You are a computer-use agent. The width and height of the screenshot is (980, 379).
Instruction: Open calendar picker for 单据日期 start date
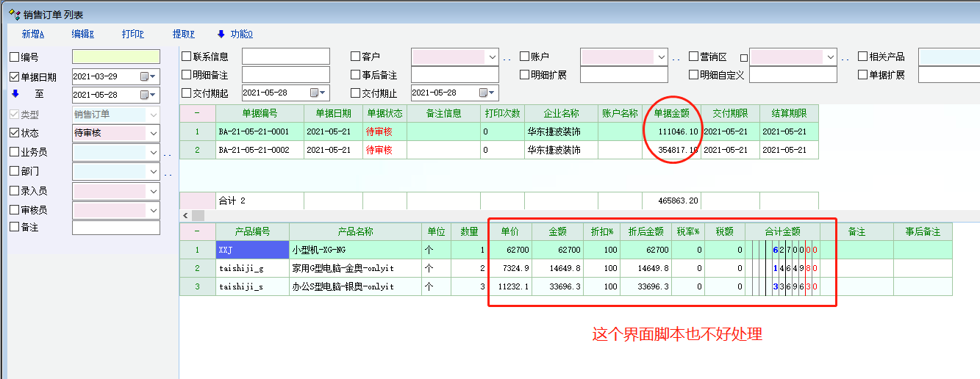144,76
